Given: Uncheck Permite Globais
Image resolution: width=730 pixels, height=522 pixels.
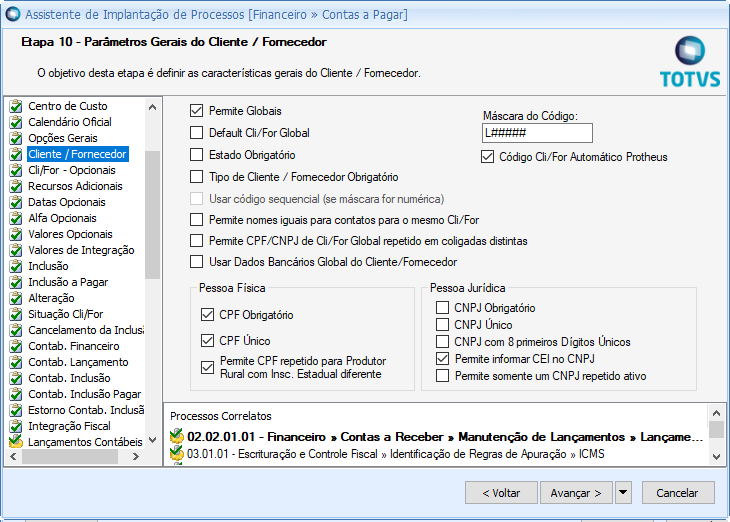Looking at the screenshot, I should point(196,111).
